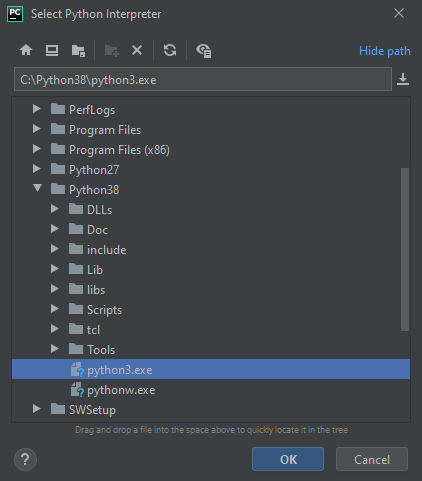422x481 pixels.
Task: Expand the Program Files (x86) folder
Action: coord(37,149)
